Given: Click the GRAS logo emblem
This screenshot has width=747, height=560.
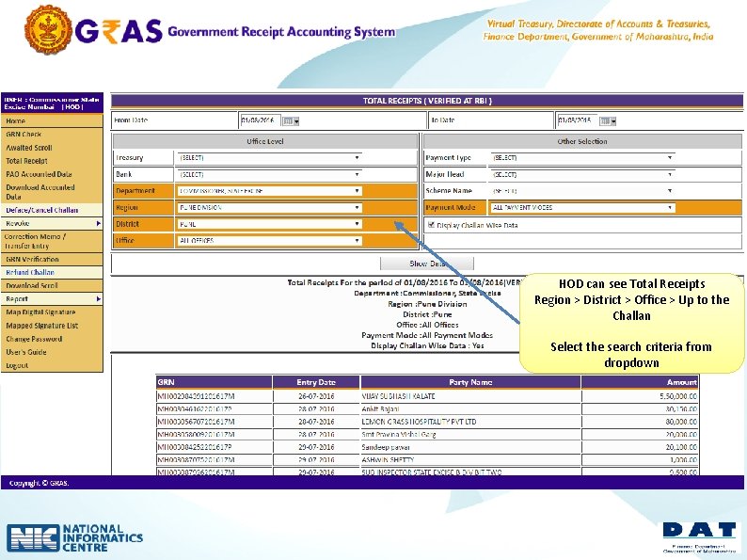Looking at the screenshot, I should tap(48, 29).
